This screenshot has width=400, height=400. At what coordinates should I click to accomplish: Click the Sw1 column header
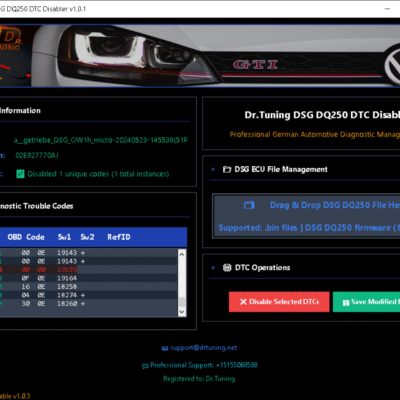point(64,237)
